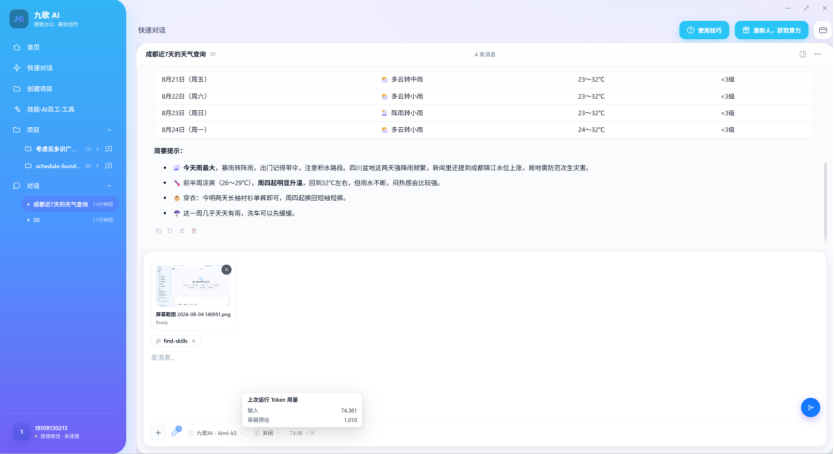Click 8月23日（周日） table row date

click(x=184, y=113)
